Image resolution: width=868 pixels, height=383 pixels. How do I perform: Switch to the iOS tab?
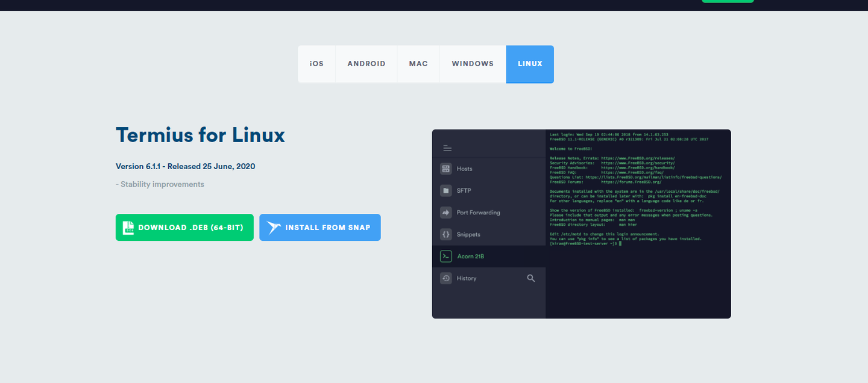pos(317,63)
